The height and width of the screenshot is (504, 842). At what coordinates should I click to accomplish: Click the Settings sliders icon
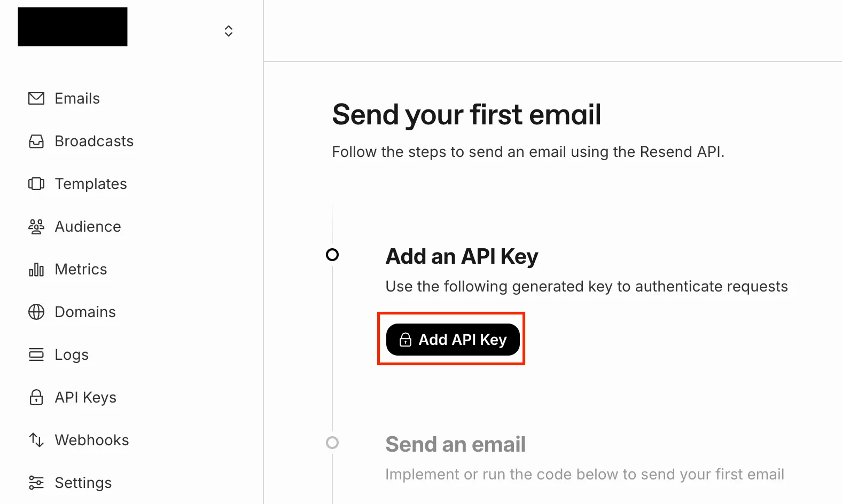pyautogui.click(x=36, y=483)
